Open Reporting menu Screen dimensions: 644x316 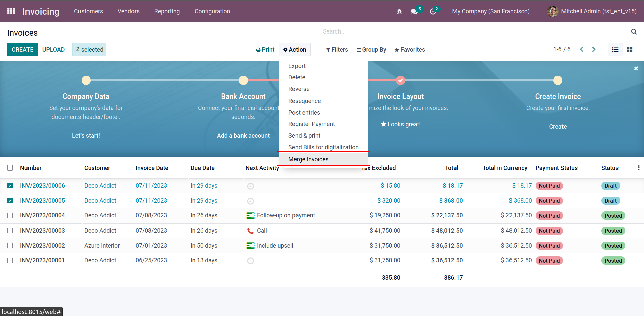(x=167, y=11)
